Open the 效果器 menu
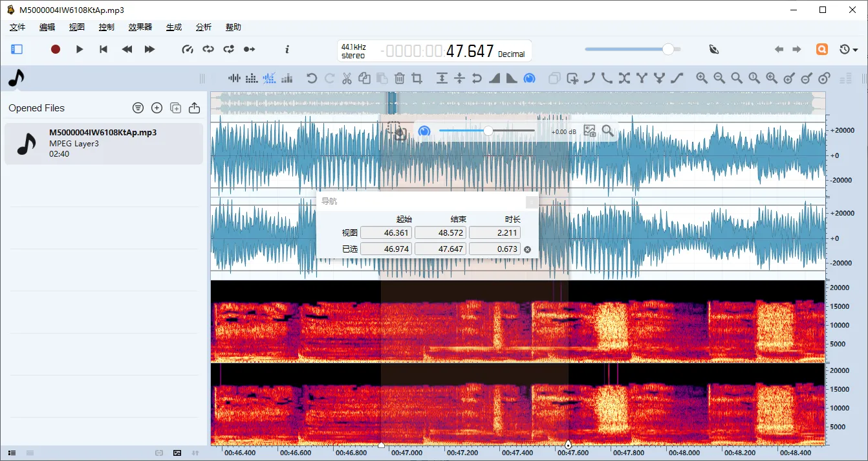868x461 pixels. tap(140, 27)
